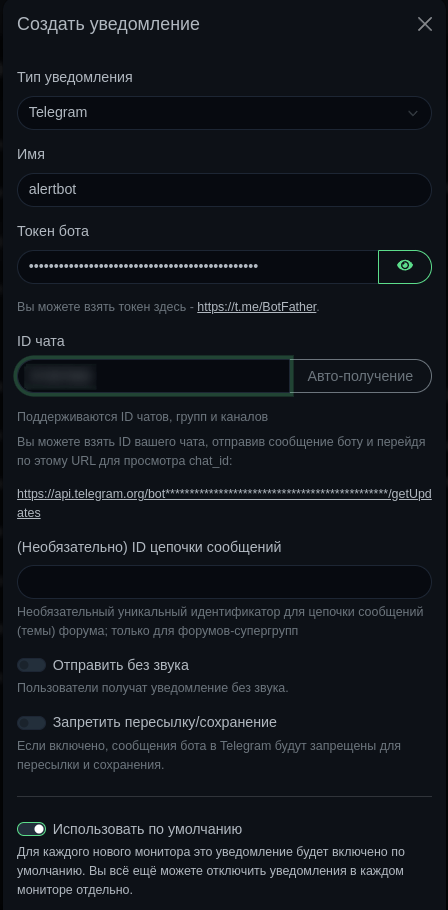The image size is (448, 910).
Task: Click the Токен бота field label
Action: pyautogui.click(x=53, y=231)
